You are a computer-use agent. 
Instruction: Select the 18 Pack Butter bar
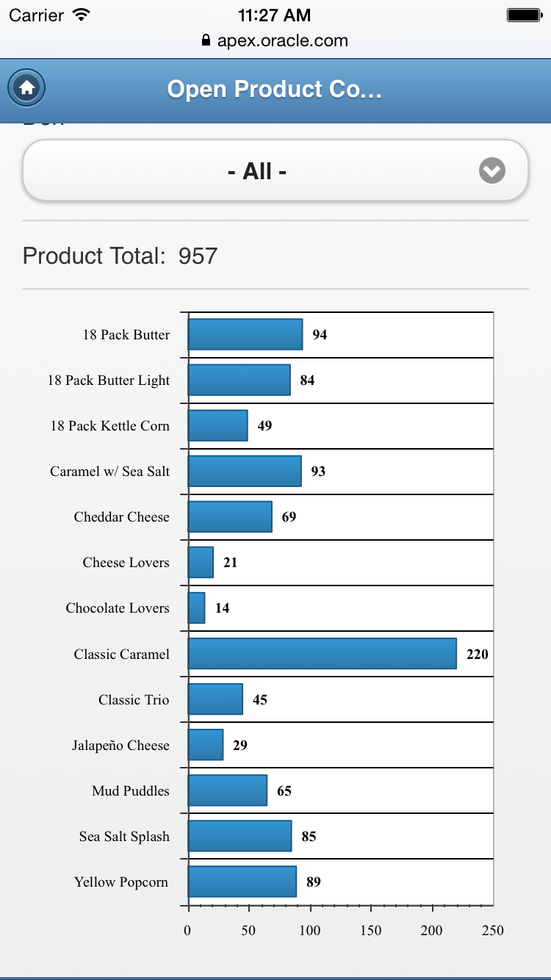(x=245, y=334)
